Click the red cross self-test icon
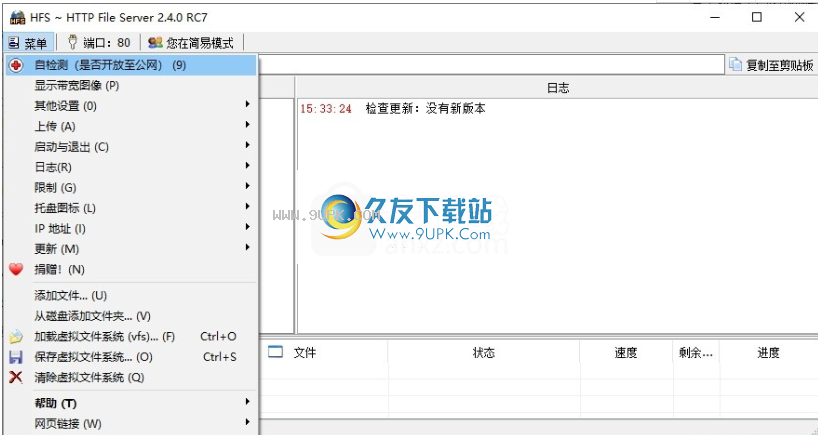Viewport: 818px width, 435px height. pos(16,65)
